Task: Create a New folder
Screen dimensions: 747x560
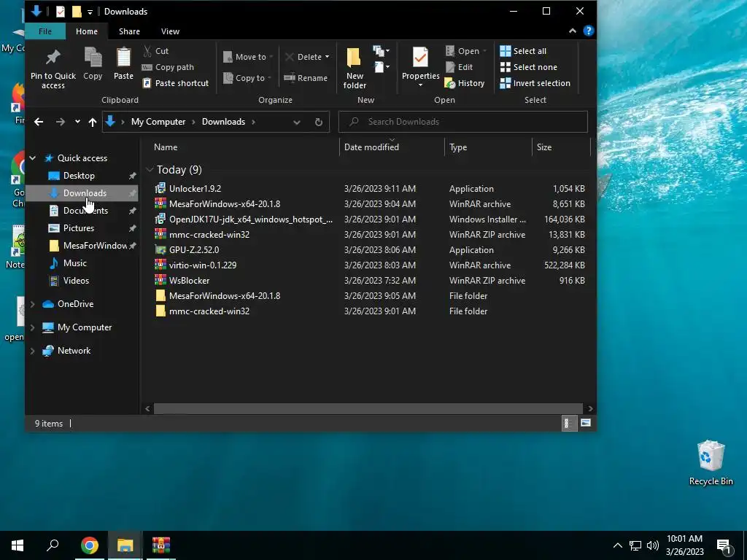Action: tap(355, 68)
